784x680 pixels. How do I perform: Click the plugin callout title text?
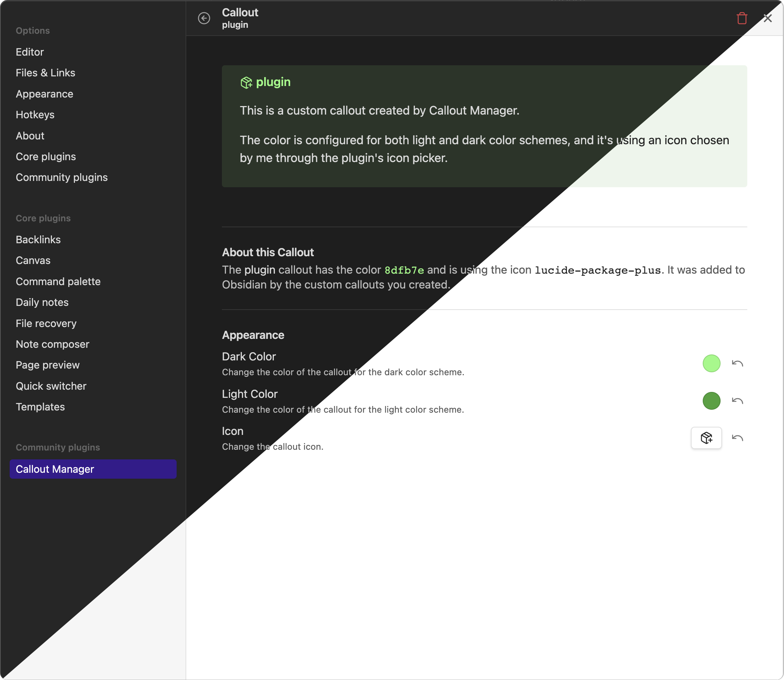[273, 82]
